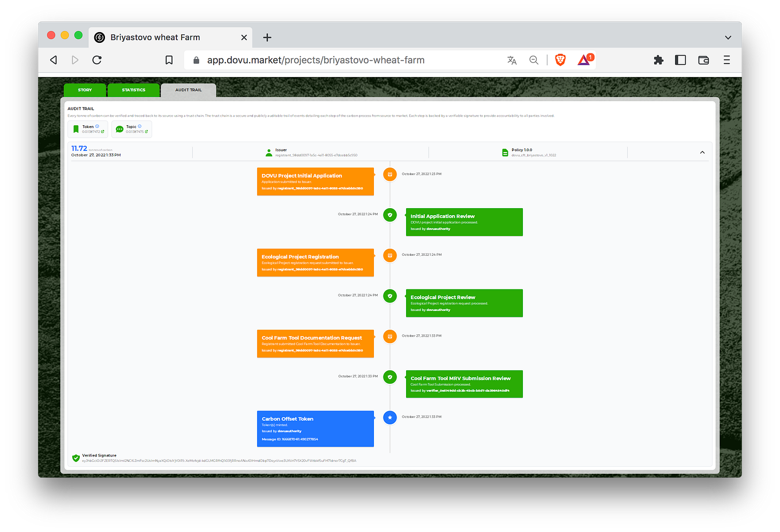Click the AUDIT TRAIL heading text
Screen dimensions: 780x532
(x=81, y=109)
